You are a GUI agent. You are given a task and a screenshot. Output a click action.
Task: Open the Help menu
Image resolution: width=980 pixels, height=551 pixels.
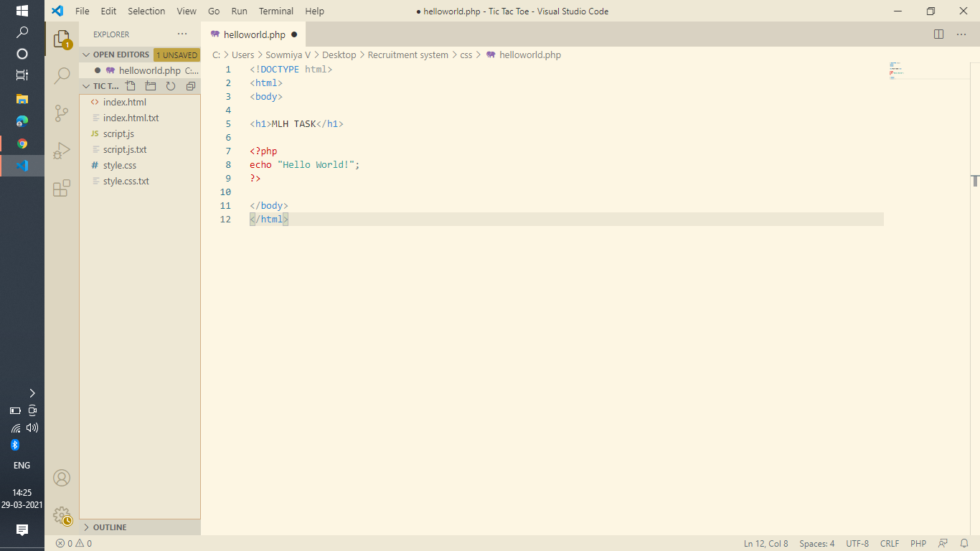point(314,11)
